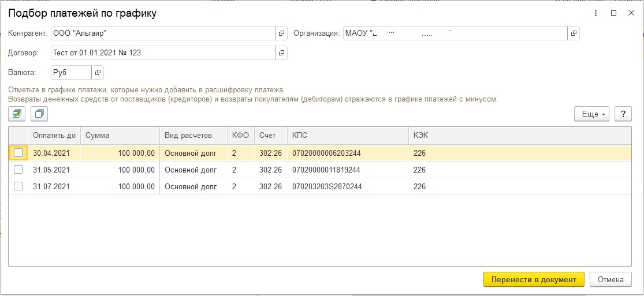Image resolution: width=644 pixels, height=296 pixels.
Task: Select the КПС cell 070203203S2870244
Action: 326,186
